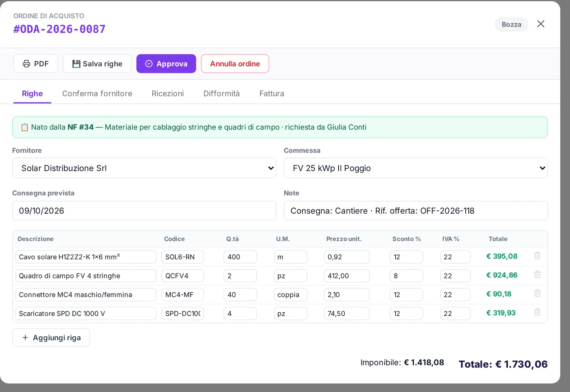Click the row total € 395,08
This screenshot has height=392, width=570.
502,256
